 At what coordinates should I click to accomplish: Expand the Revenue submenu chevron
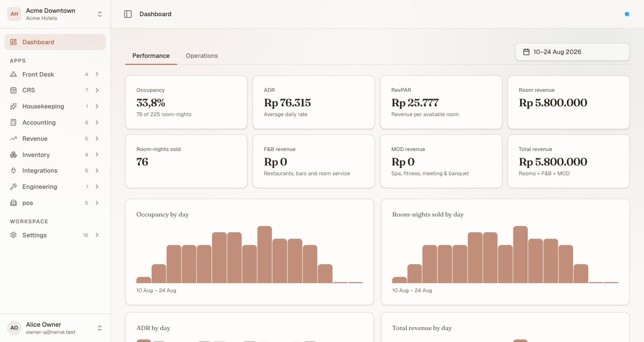coord(97,139)
